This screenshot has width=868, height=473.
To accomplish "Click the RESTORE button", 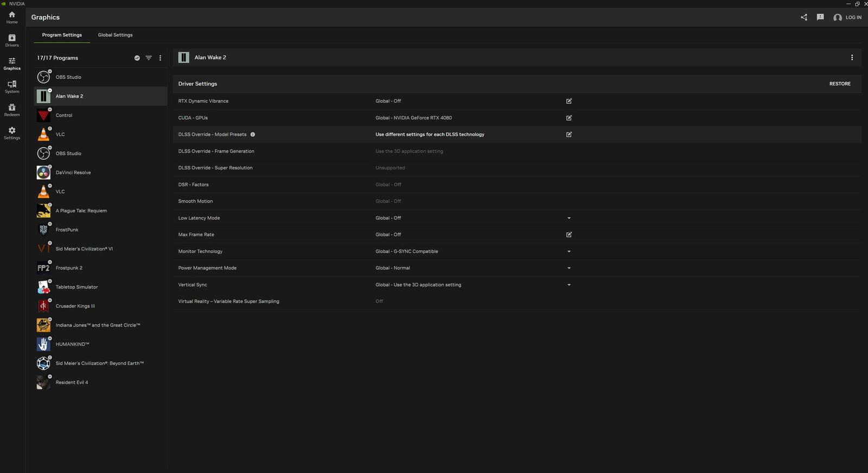I will pos(840,84).
